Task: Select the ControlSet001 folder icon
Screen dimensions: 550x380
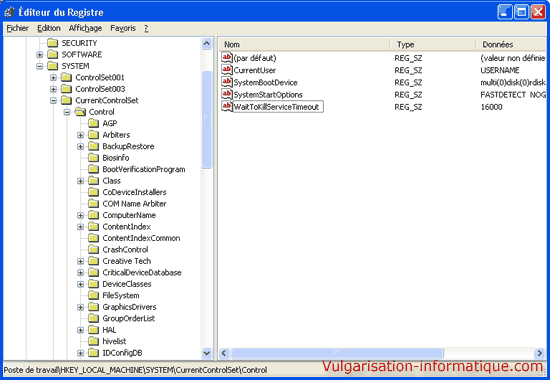Action: point(66,77)
